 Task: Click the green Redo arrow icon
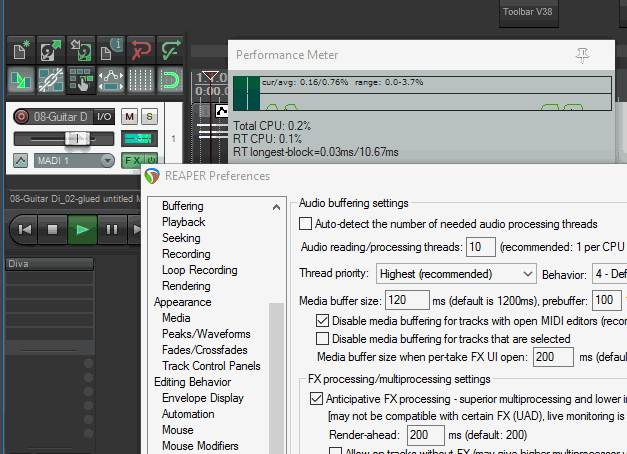tap(170, 50)
